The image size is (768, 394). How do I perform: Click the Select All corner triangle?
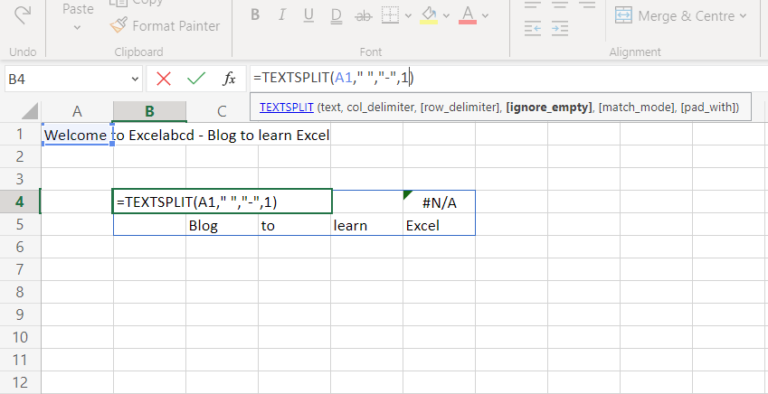[29, 111]
